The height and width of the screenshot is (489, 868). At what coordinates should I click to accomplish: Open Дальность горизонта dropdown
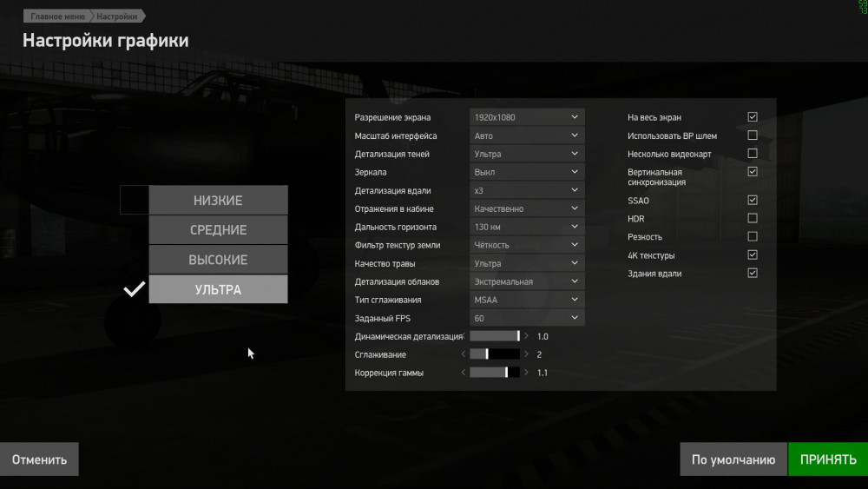click(527, 227)
